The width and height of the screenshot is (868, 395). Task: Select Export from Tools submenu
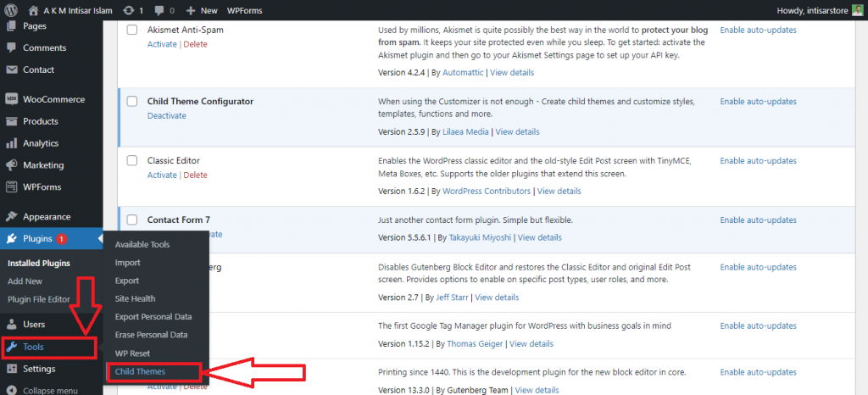(x=127, y=281)
